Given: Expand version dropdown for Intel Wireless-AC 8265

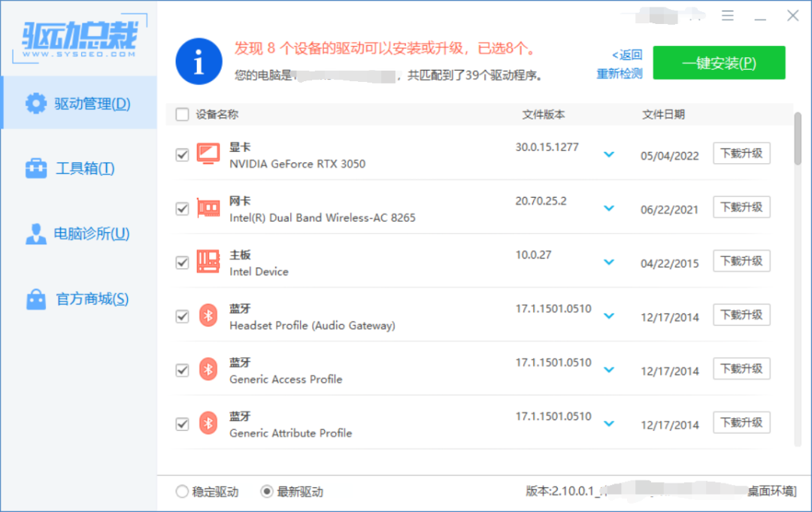Looking at the screenshot, I should tap(609, 208).
